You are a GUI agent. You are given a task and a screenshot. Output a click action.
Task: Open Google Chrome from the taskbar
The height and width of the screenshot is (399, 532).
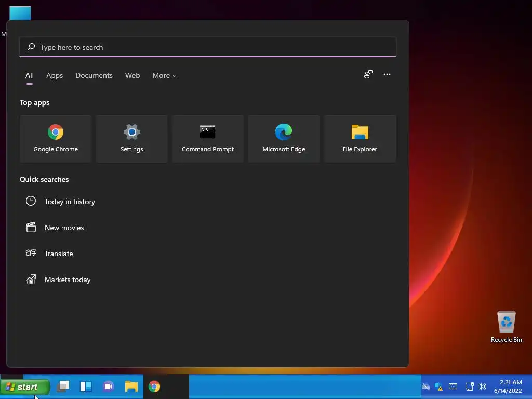point(154,387)
